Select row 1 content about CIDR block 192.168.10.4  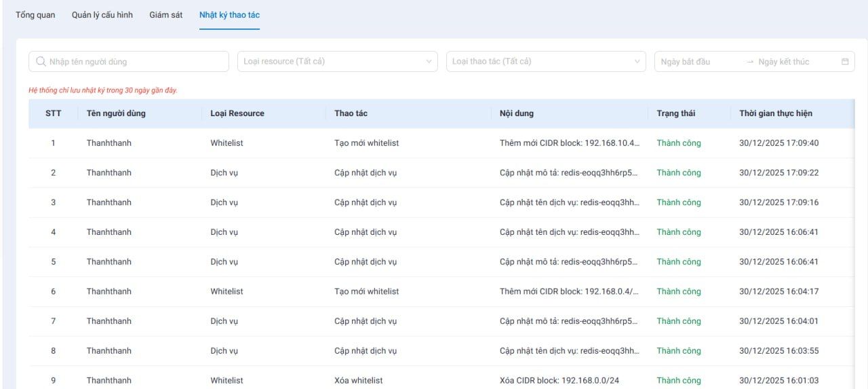pos(570,143)
